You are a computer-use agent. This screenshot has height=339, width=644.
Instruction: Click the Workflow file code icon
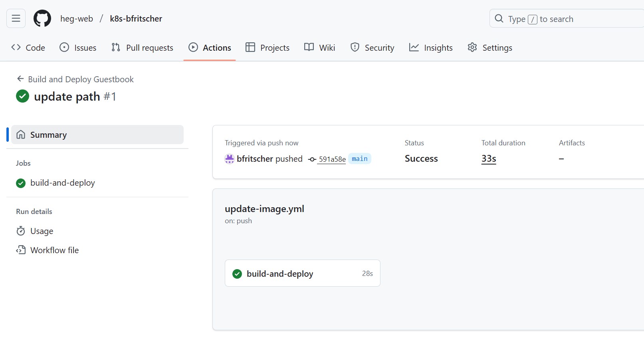tap(21, 250)
